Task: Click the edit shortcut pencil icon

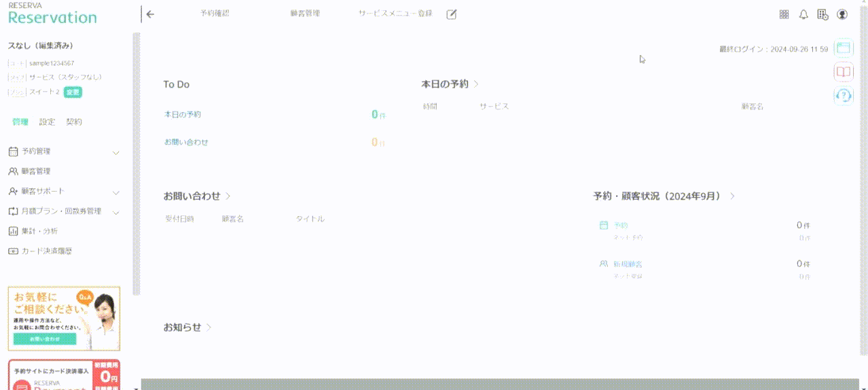Action: point(452,14)
